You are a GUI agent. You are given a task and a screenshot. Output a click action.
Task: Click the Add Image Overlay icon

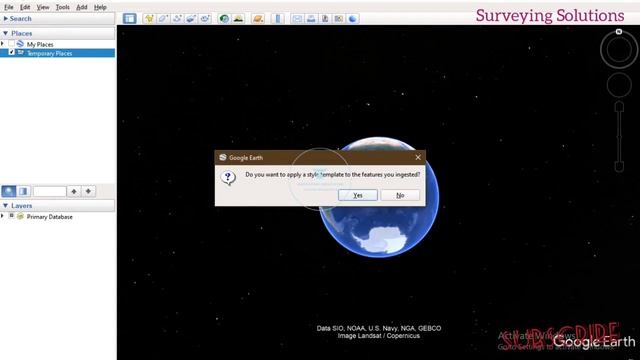click(x=191, y=18)
